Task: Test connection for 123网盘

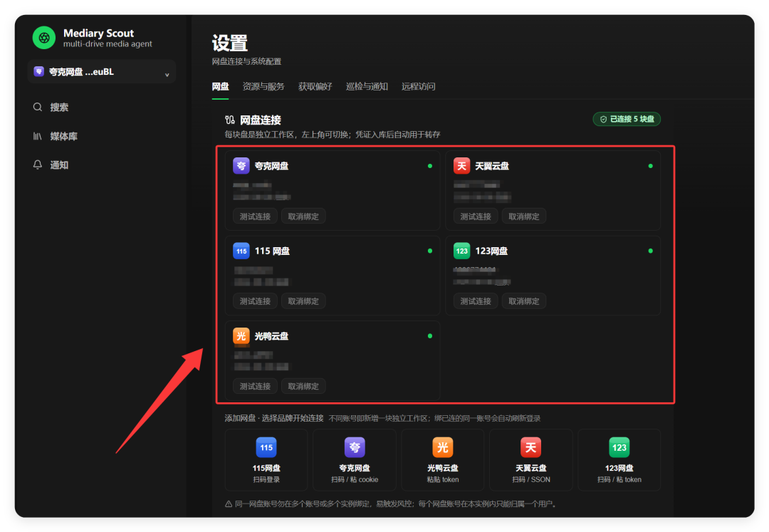Action: (475, 301)
